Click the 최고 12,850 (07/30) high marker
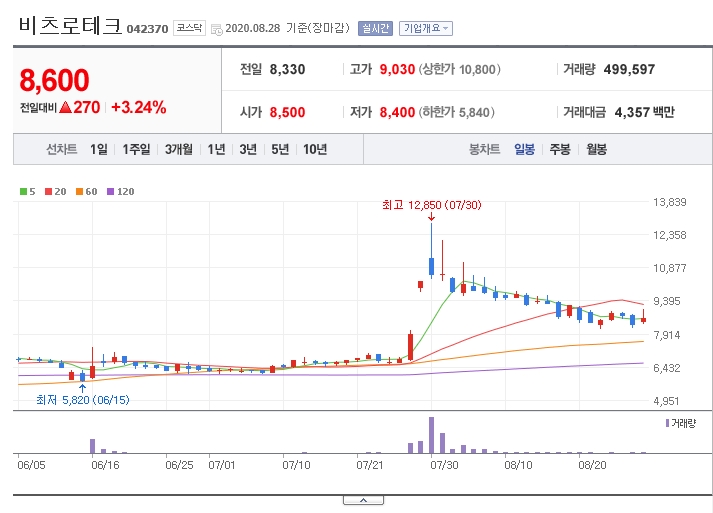 pos(432,205)
